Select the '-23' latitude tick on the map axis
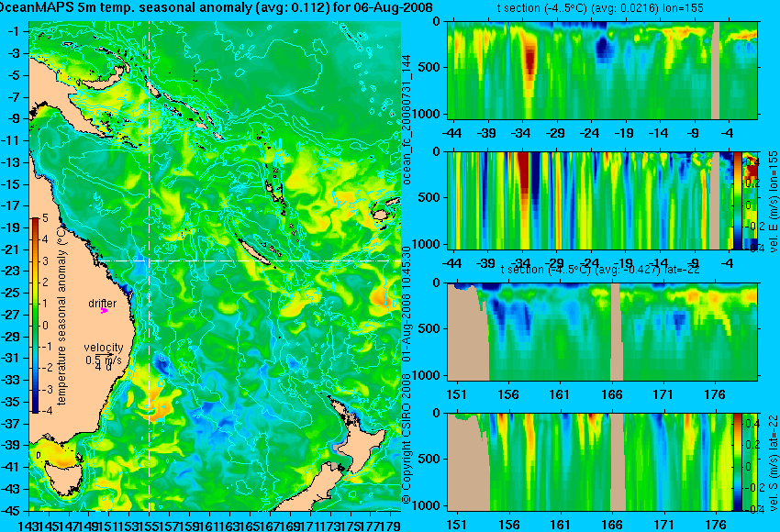780x532 pixels. pos(13,271)
